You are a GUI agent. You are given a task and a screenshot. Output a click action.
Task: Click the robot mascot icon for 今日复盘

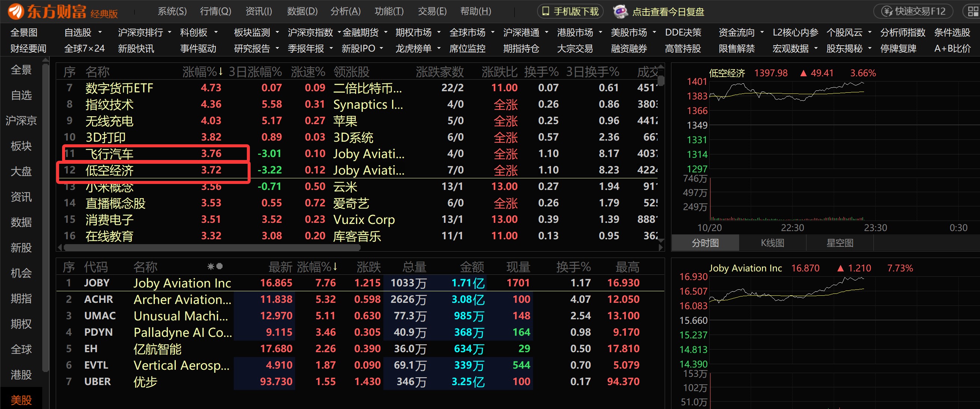pos(620,12)
